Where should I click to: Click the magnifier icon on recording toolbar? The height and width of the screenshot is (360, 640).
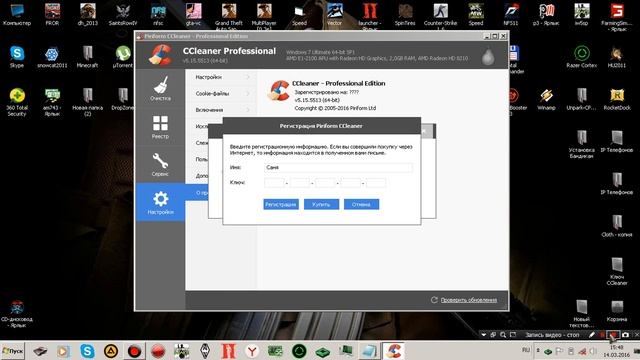503,335
